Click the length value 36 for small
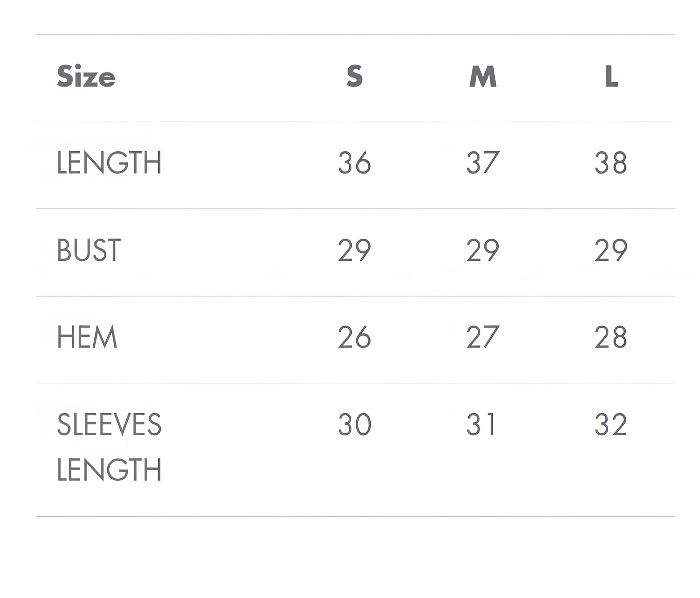700x598 pixels. (354, 163)
